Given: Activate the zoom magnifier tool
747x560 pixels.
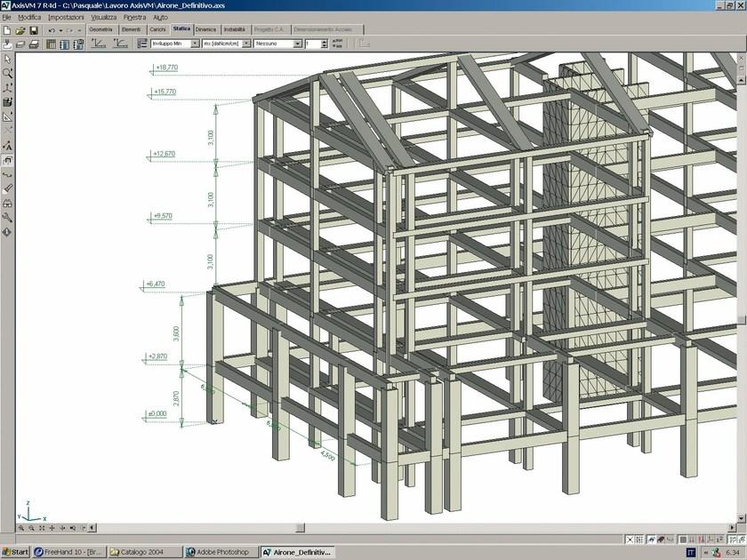Looking at the screenshot, I should tap(8, 73).
